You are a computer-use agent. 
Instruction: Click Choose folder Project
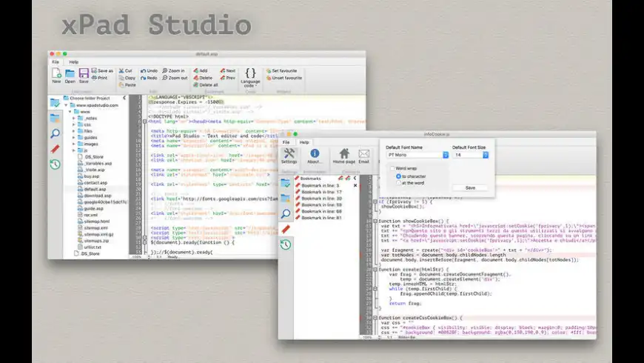tap(87, 99)
